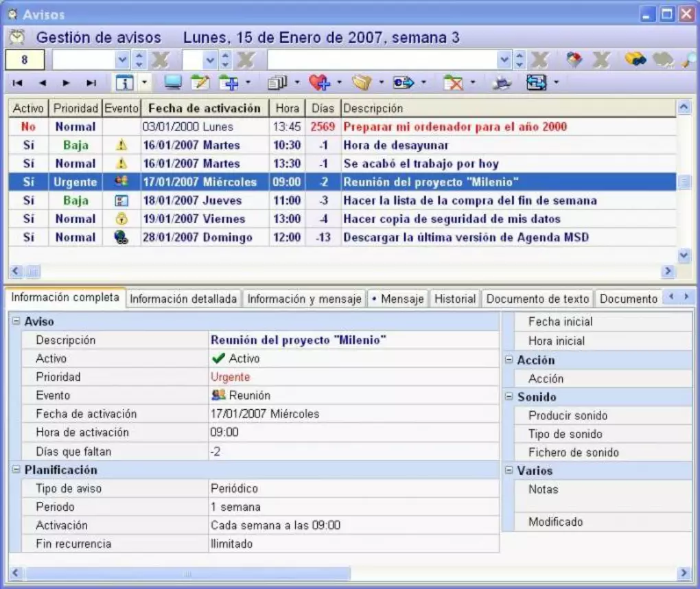Image resolution: width=700 pixels, height=589 pixels.
Task: Jump to the last record arrow
Action: pos(91,83)
